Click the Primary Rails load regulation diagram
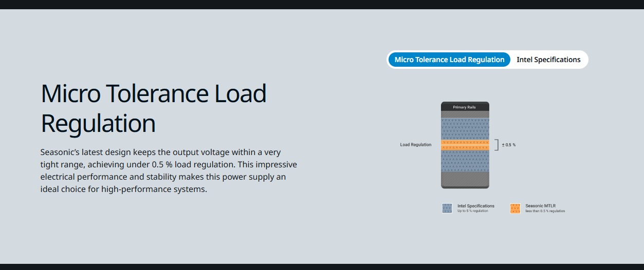Image resolution: width=644 pixels, height=270 pixels. [465, 145]
